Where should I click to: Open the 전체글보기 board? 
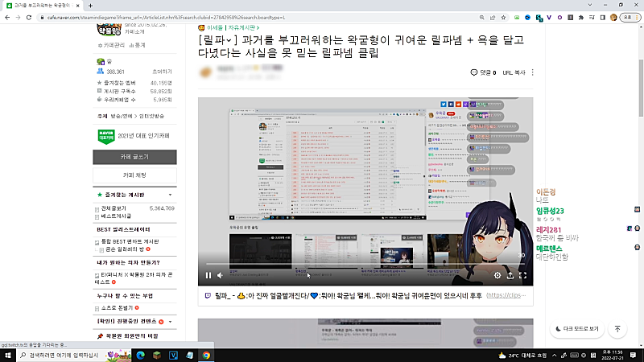(x=114, y=208)
